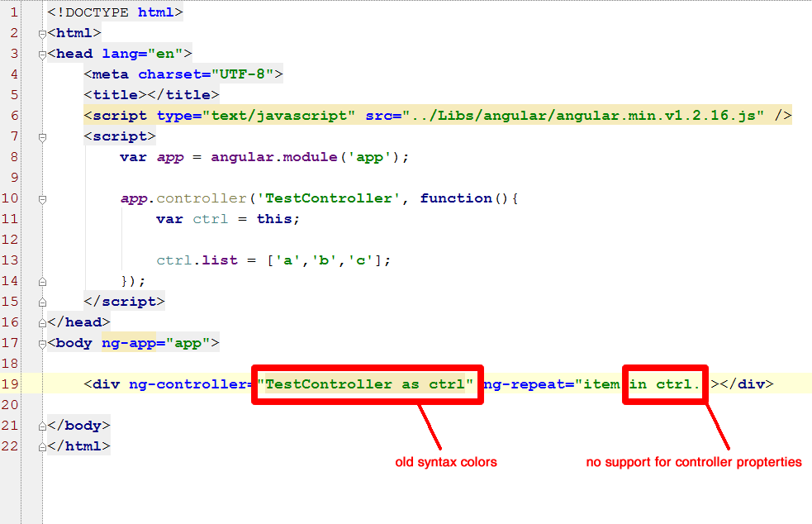Image resolution: width=812 pixels, height=524 pixels.
Task: Click the type="text/javascript" attribute
Action: 256,115
